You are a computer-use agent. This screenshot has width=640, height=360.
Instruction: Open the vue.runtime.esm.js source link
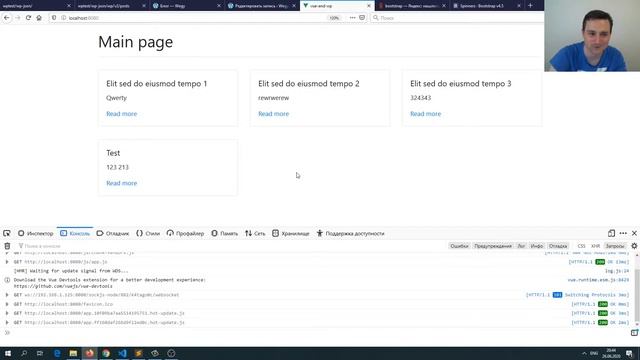pyautogui.click(x=598, y=280)
